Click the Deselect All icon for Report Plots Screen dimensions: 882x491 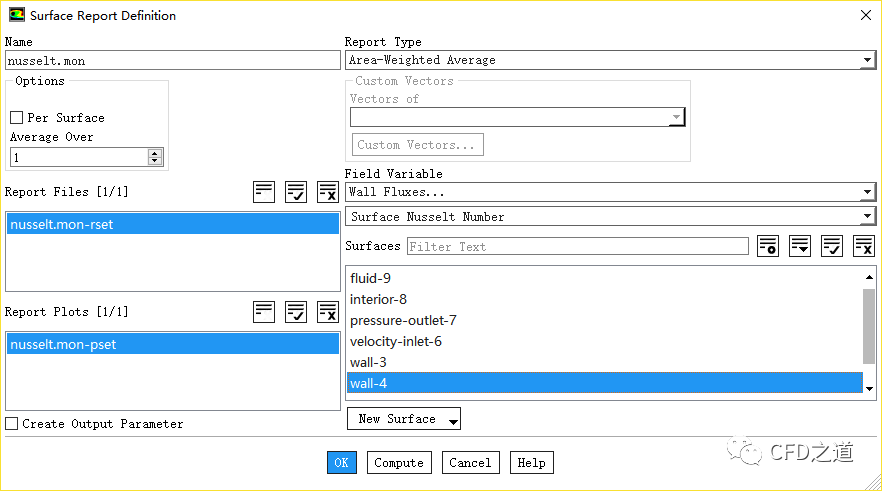[328, 312]
